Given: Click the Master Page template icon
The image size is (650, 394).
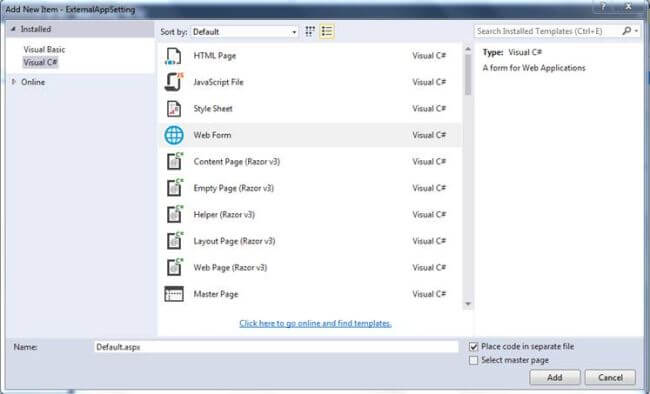Looking at the screenshot, I should [174, 294].
